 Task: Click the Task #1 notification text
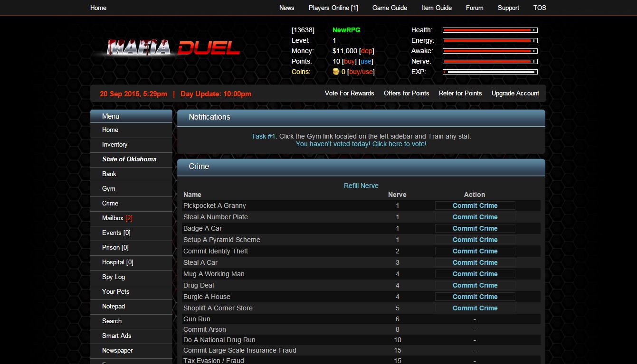[x=361, y=136]
